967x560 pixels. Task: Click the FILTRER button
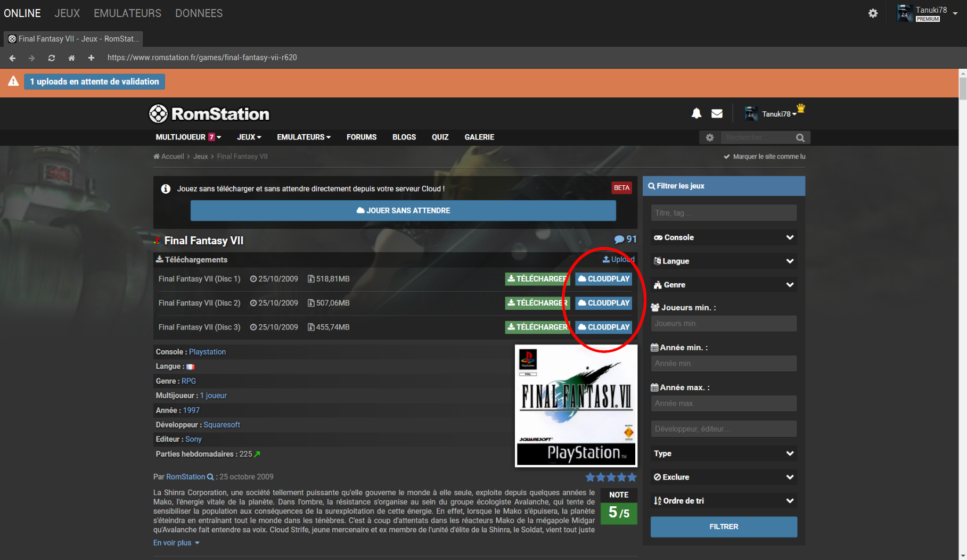[724, 526]
